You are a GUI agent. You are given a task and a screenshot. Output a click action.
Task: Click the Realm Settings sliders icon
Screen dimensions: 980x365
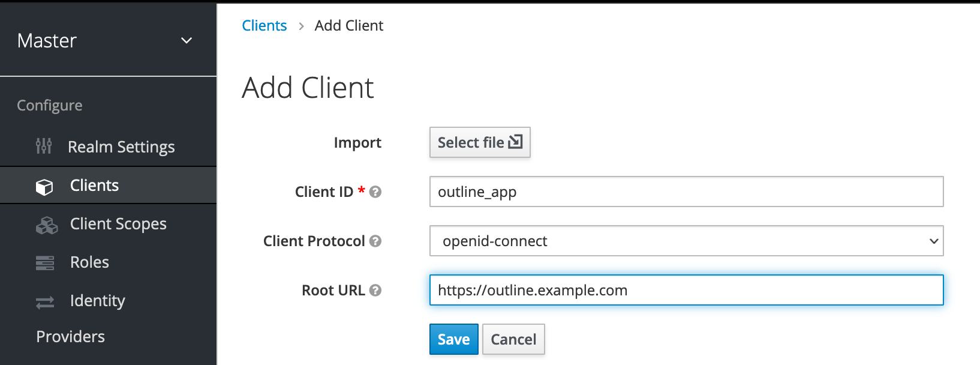44,146
